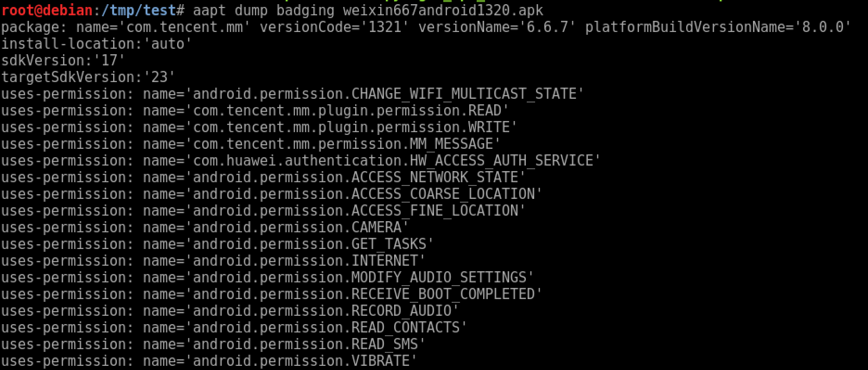Screen dimensions: 868x370
Task: Click the sdkVersion '17' line
Action: click(63, 60)
